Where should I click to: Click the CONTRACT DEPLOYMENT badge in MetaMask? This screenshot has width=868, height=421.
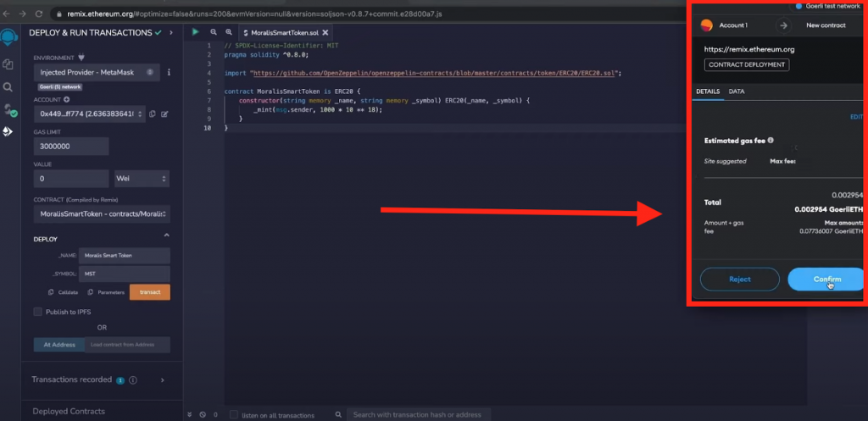747,64
